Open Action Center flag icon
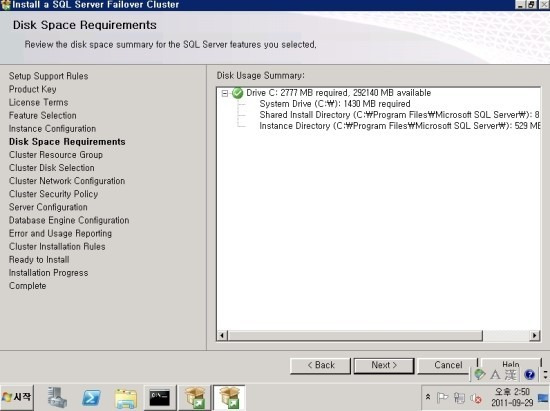Viewport: 550px width, 411px height. click(x=443, y=398)
